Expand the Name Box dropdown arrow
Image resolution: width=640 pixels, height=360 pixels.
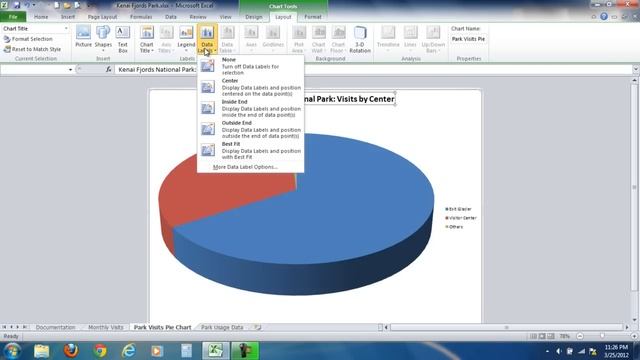pyautogui.click(x=70, y=70)
